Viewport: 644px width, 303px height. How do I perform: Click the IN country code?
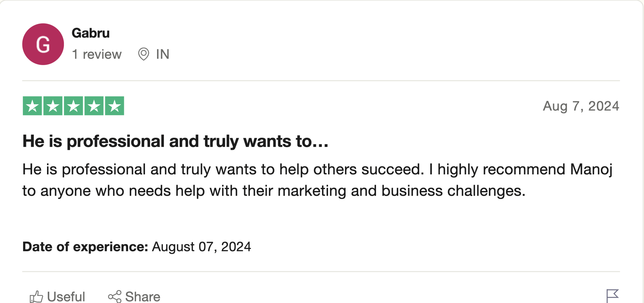(163, 54)
